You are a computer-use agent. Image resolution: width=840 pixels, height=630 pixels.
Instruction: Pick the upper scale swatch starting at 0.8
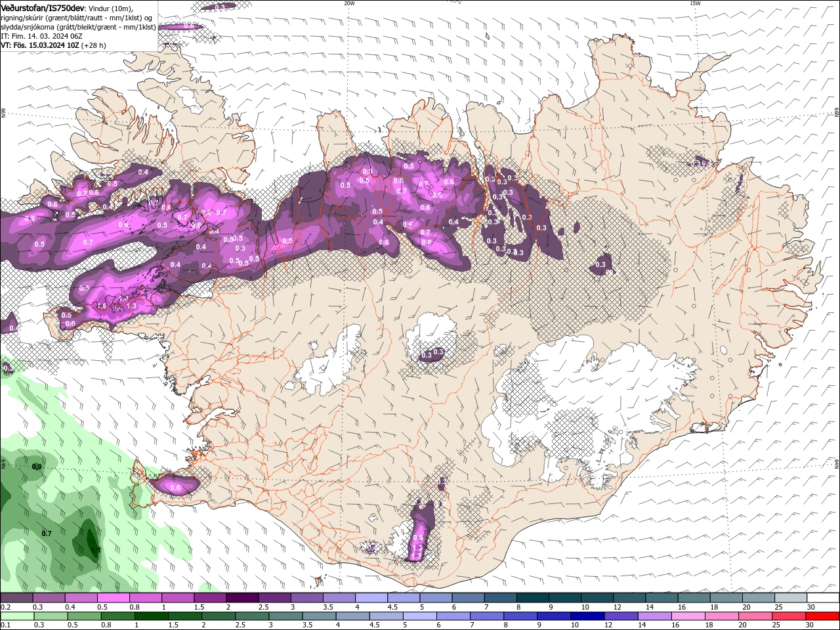coord(145,598)
